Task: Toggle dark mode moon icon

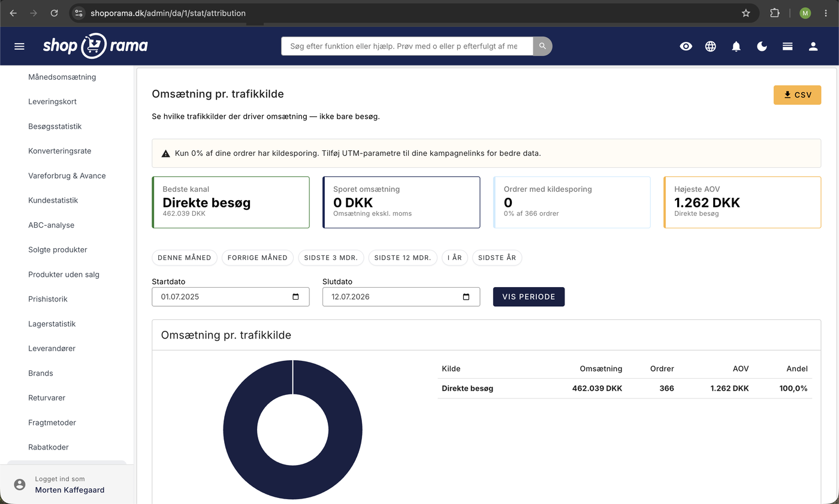Action: click(x=762, y=46)
